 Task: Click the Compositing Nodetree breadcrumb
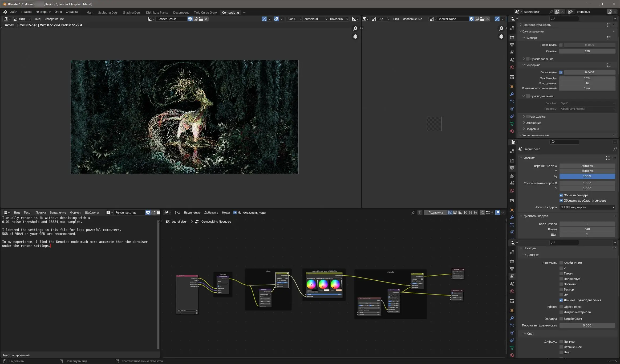(216, 222)
